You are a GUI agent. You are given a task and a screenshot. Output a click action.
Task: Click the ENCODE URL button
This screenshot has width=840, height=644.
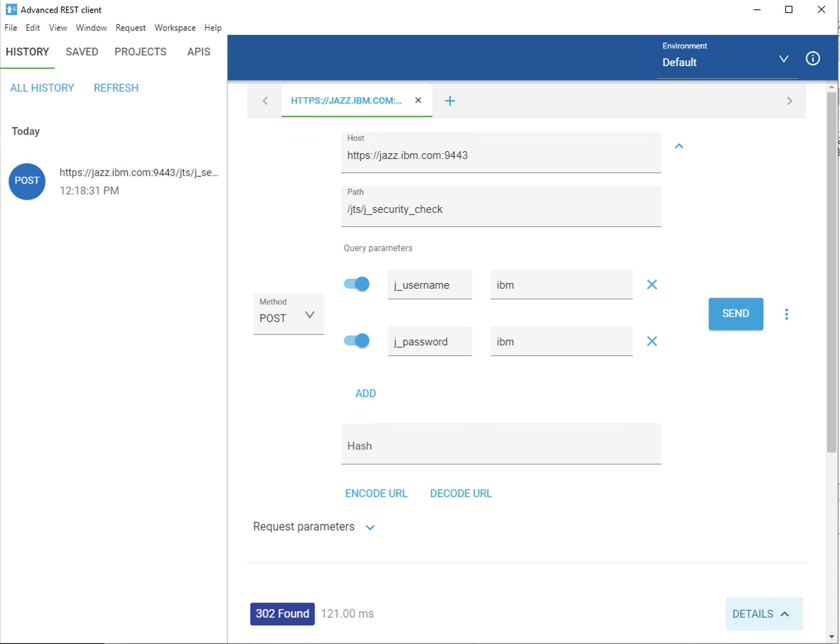click(x=376, y=493)
